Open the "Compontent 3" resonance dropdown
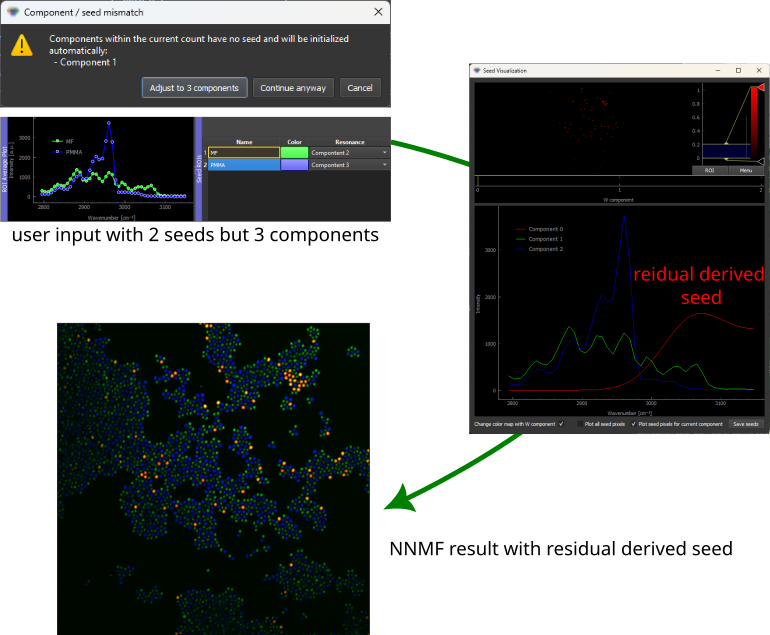The image size is (770, 635). coord(349,165)
